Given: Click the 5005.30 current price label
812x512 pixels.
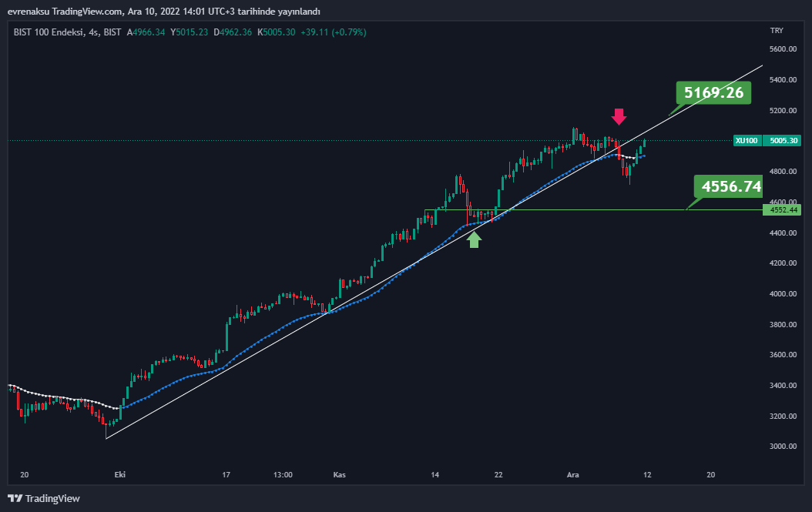Looking at the screenshot, I should point(783,141).
